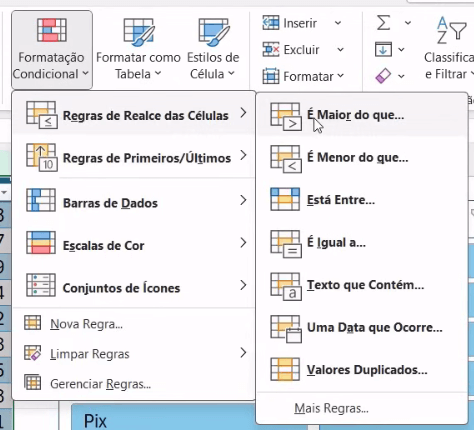Click the Excluir cells icon
The height and width of the screenshot is (430, 474).
point(271,50)
